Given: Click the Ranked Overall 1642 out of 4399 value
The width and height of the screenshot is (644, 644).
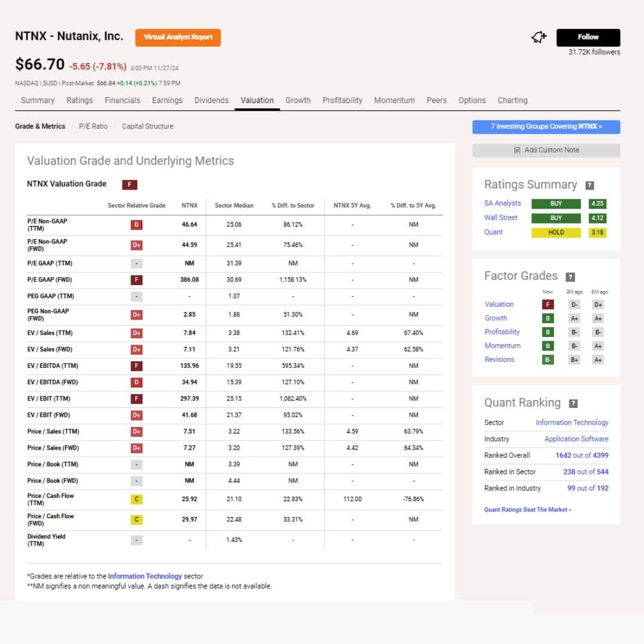Looking at the screenshot, I should (581, 456).
